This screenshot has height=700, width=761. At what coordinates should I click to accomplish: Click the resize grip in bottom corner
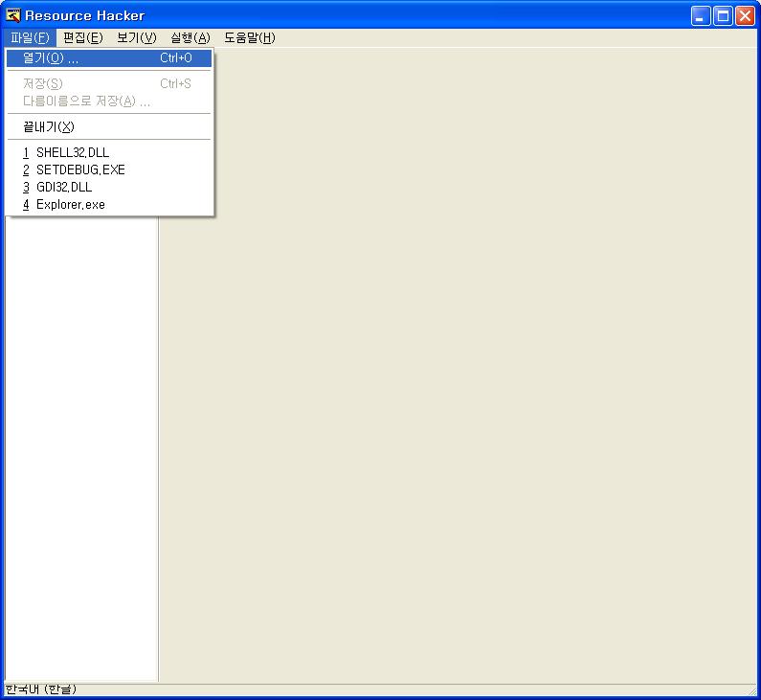(x=752, y=691)
